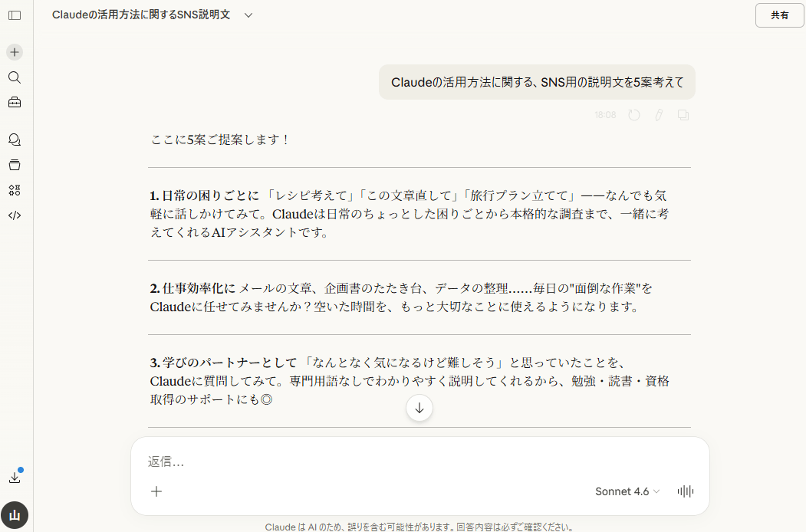The width and height of the screenshot is (806, 532).
Task: Start voice dictation in the input bar
Action: click(684, 491)
